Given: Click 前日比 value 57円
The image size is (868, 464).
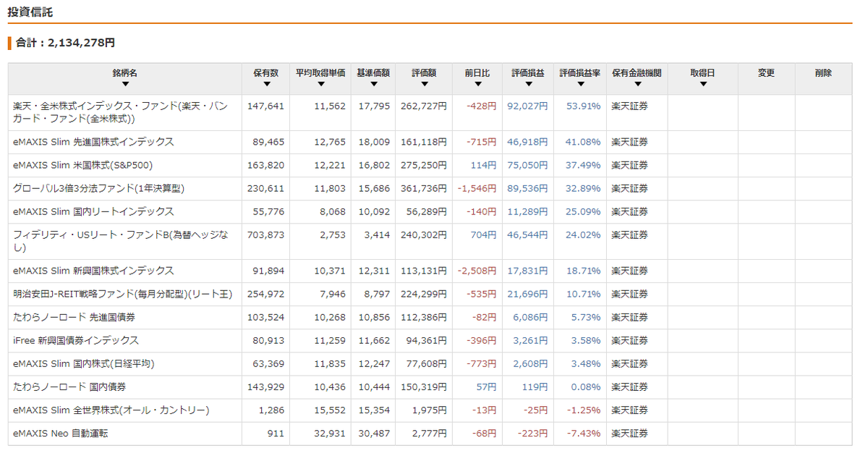Looking at the screenshot, I should (x=485, y=387).
